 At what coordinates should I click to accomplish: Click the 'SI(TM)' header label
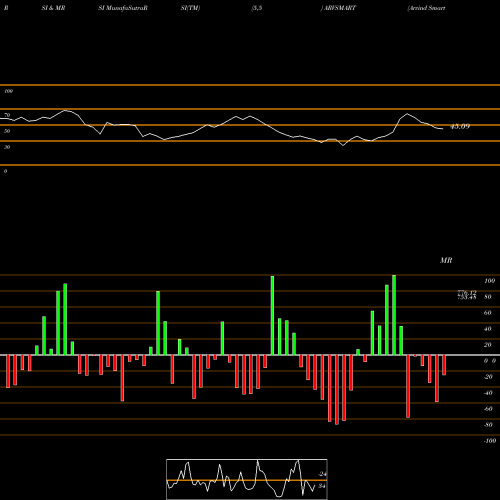(190, 8)
